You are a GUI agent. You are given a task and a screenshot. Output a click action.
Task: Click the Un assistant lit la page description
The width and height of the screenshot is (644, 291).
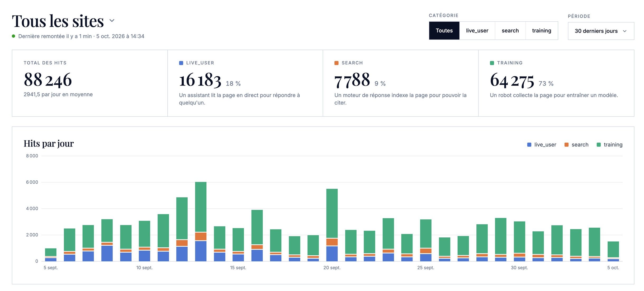coord(239,99)
